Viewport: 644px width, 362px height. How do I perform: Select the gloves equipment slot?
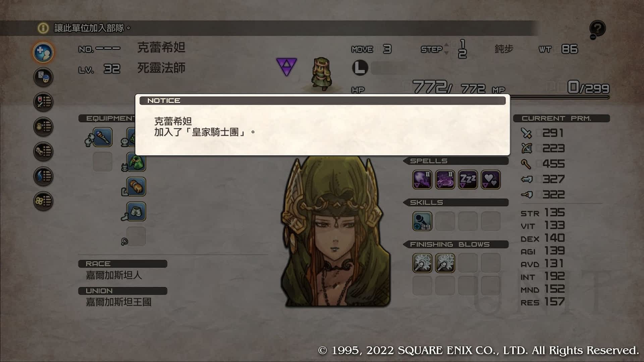(136, 187)
